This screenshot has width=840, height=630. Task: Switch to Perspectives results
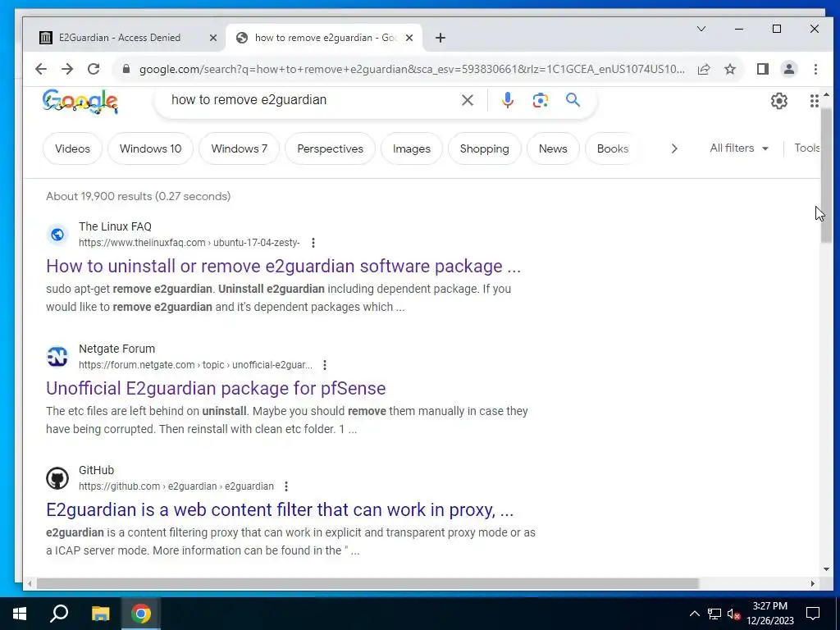(x=330, y=148)
